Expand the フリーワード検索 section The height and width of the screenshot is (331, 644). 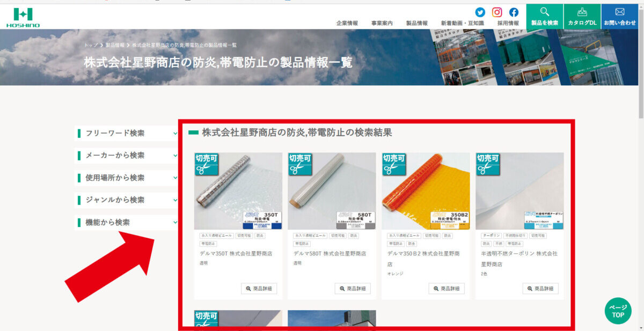pos(126,133)
